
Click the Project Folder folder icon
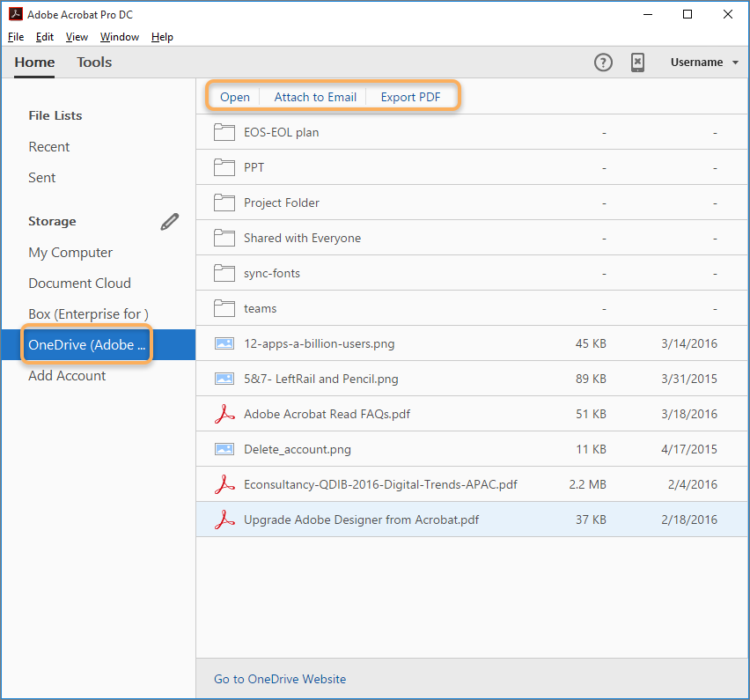click(224, 203)
